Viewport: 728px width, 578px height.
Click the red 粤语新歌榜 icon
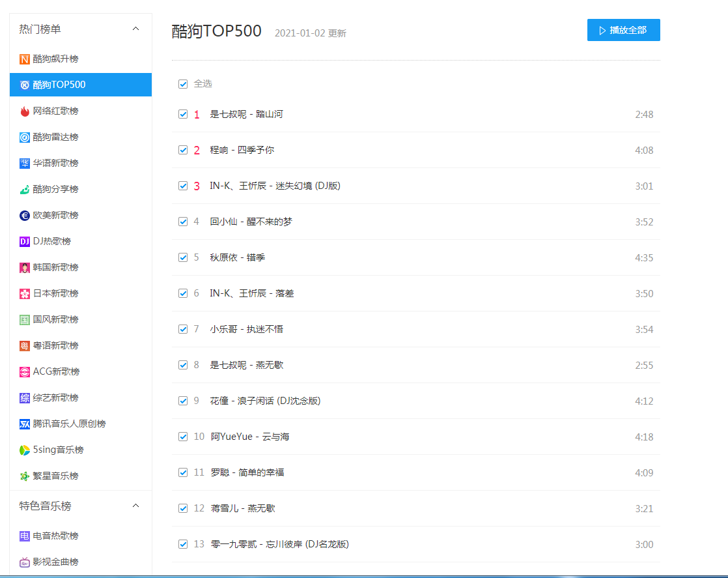coord(25,345)
